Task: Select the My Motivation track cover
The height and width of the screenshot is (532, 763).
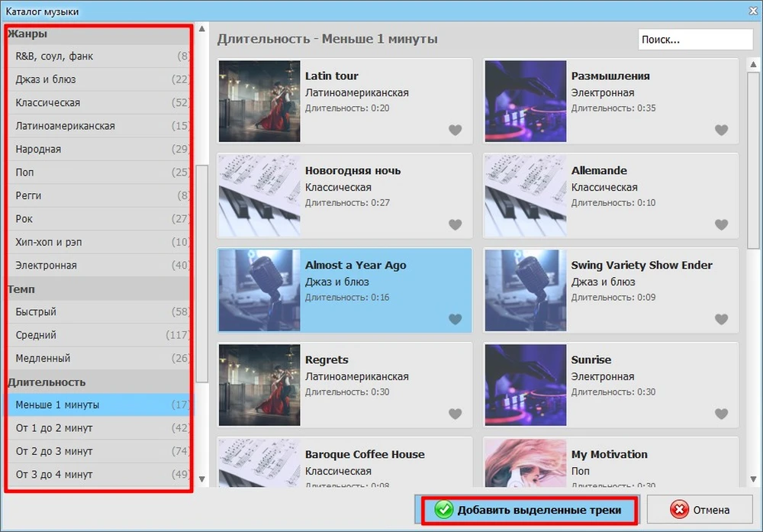Action: tap(525, 462)
